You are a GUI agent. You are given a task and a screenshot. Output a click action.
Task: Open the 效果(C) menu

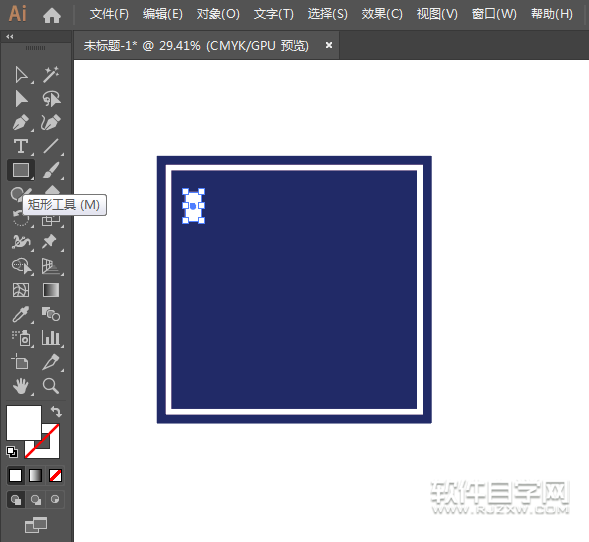[382, 14]
